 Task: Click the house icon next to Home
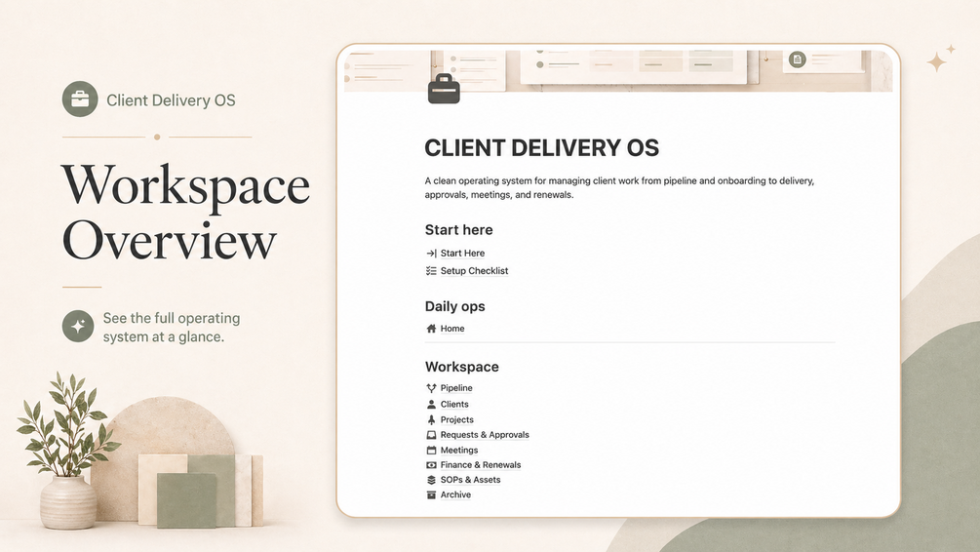(431, 329)
